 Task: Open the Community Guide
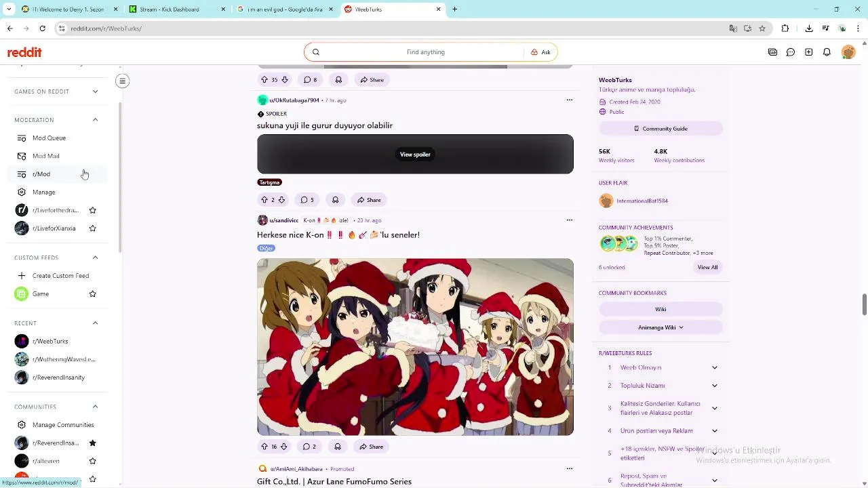pos(660,129)
